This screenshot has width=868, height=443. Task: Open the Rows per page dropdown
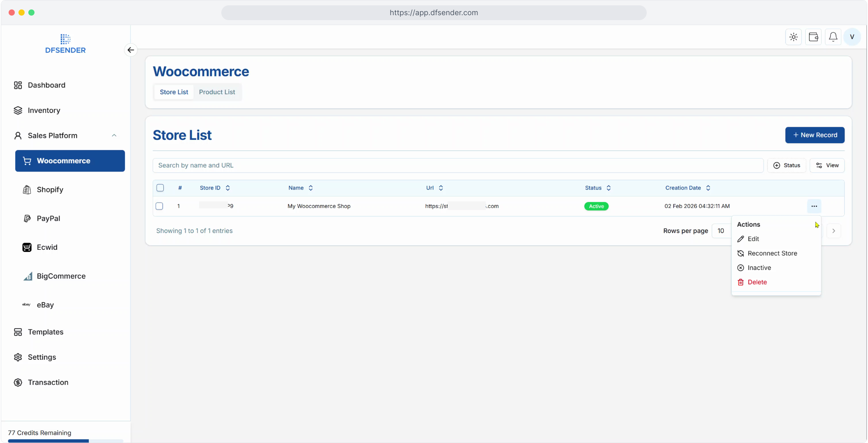tap(721, 231)
